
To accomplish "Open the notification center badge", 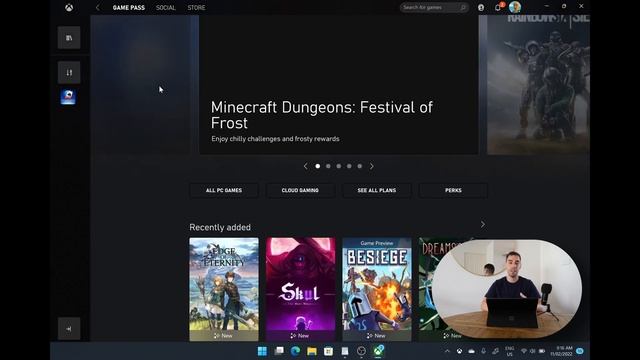I will 580,351.
